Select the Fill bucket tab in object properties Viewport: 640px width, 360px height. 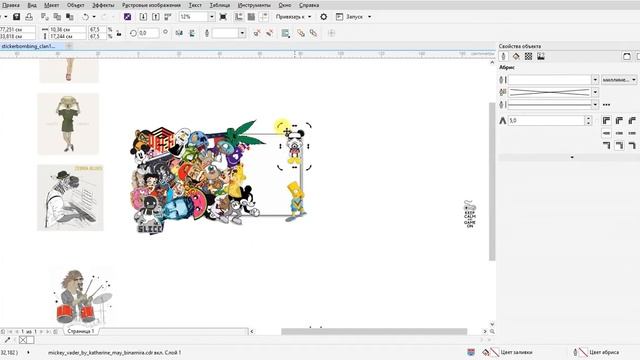(516, 56)
